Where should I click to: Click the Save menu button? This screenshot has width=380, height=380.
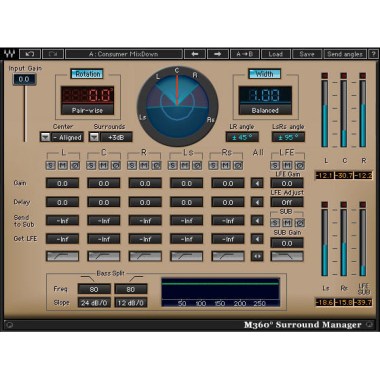pyautogui.click(x=307, y=54)
